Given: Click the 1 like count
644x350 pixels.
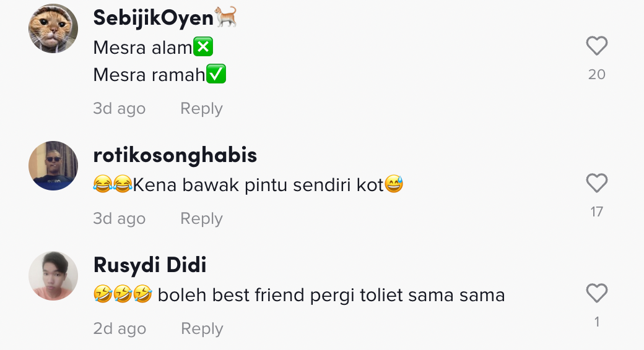Looking at the screenshot, I should click(596, 322).
